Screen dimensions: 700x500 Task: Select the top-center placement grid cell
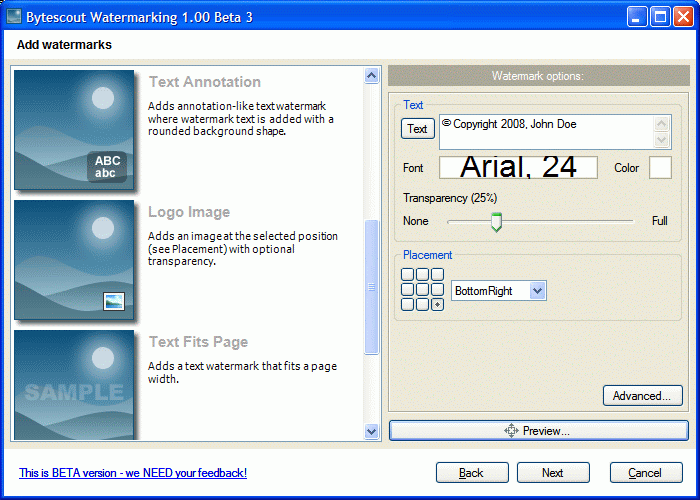coord(422,274)
